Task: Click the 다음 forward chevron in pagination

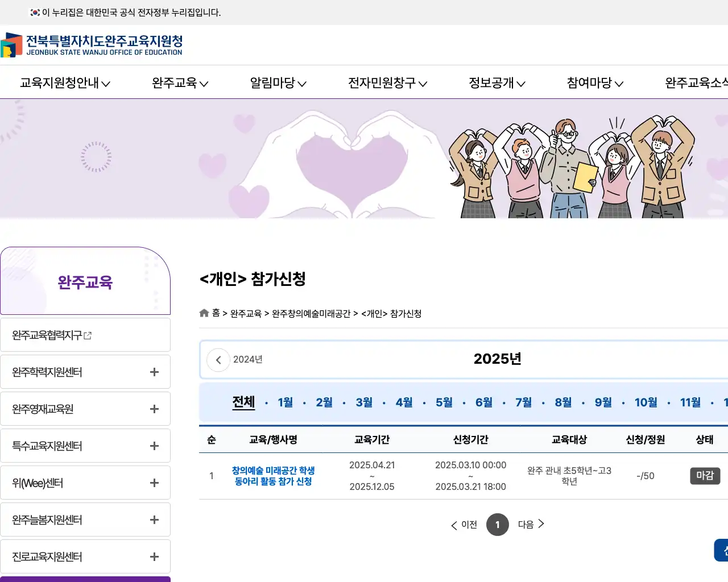Action: 541,525
